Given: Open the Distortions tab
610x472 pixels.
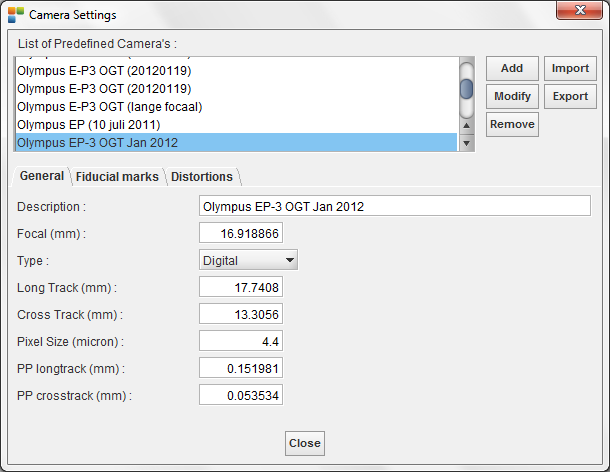Looking at the screenshot, I should pos(202,177).
